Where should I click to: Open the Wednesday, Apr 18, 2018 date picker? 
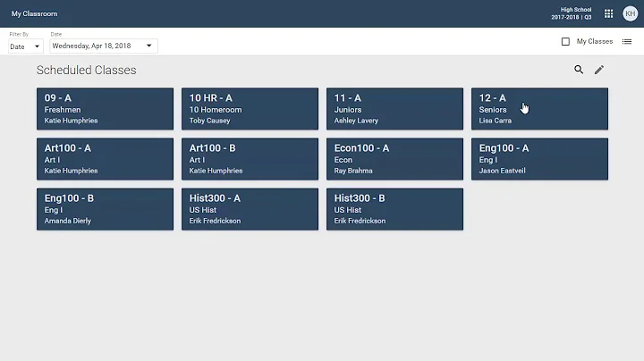coord(104,46)
